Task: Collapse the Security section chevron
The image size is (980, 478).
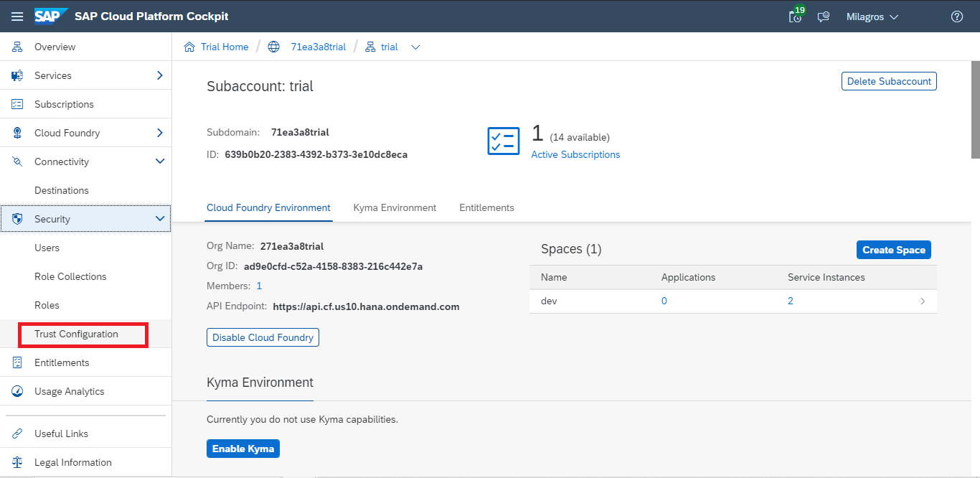Action: 160,219
